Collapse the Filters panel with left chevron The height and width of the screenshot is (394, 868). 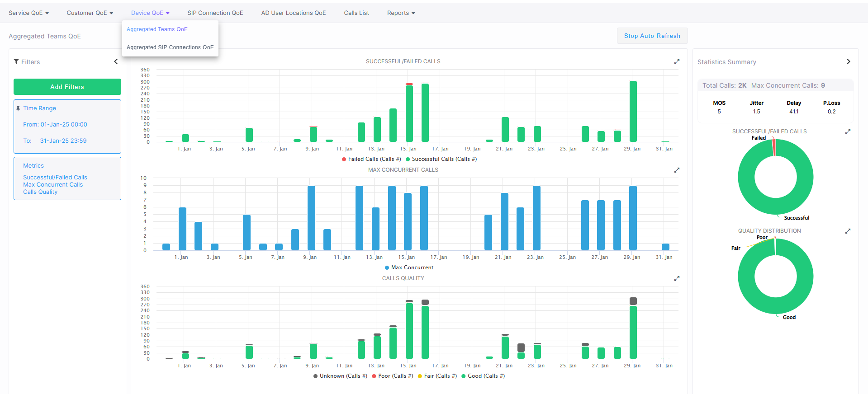tap(116, 61)
